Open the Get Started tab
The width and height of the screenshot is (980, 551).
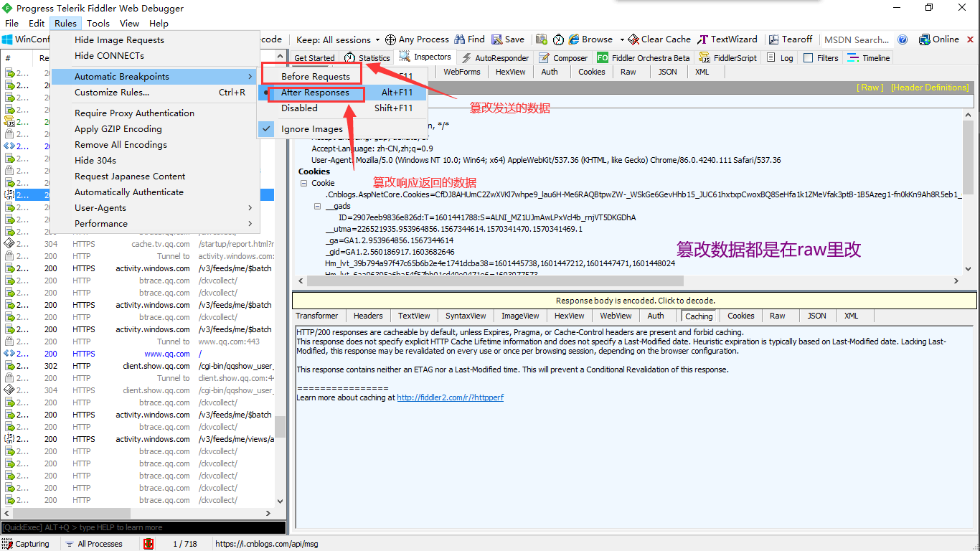pyautogui.click(x=314, y=58)
